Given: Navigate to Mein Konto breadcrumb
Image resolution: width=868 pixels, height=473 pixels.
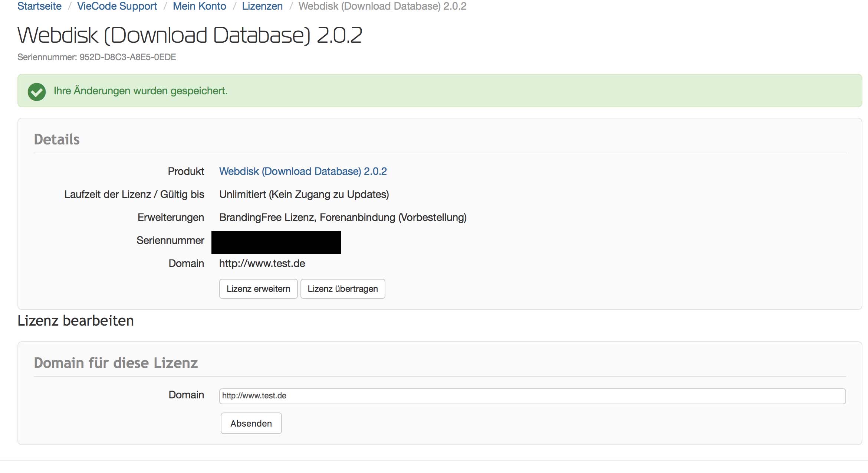Looking at the screenshot, I should tap(199, 6).
